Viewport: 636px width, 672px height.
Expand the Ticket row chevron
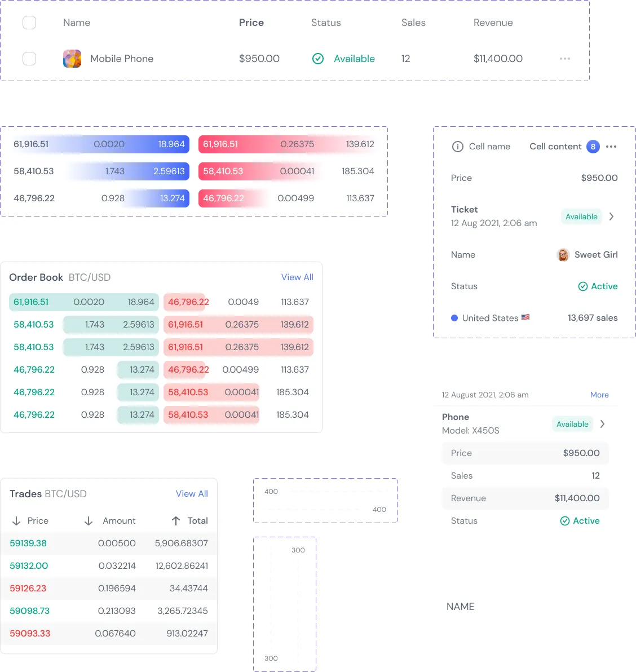click(x=612, y=216)
